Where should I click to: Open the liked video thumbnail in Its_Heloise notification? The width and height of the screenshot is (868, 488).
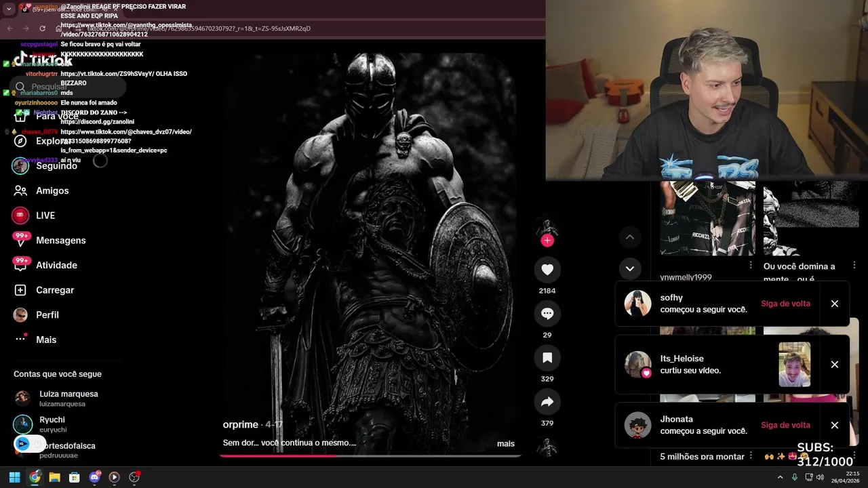tap(794, 365)
